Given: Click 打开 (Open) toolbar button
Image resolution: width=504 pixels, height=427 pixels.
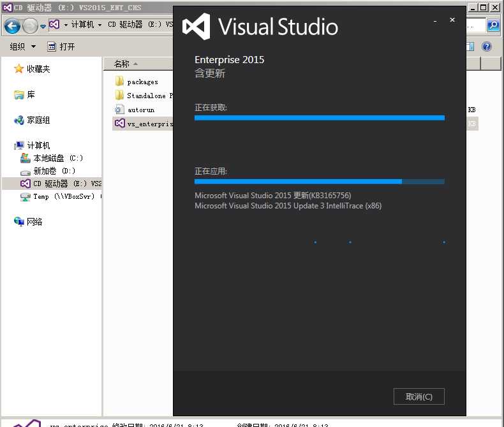Looking at the screenshot, I should pyautogui.click(x=61, y=47).
